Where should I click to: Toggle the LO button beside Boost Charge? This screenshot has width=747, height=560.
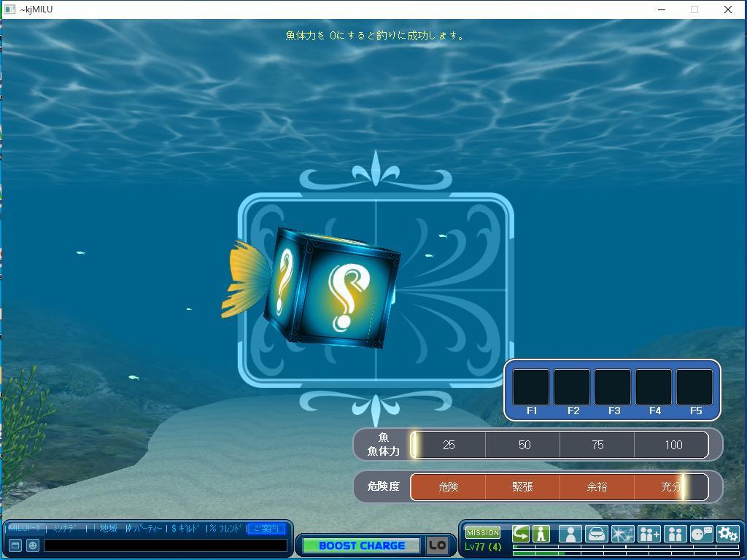[437, 545]
